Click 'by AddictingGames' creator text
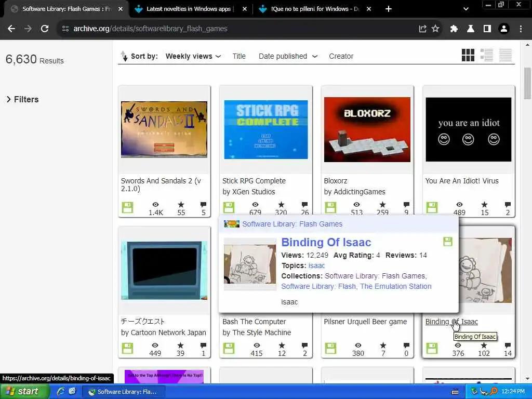Image resolution: width=532 pixels, height=399 pixels. tap(354, 192)
